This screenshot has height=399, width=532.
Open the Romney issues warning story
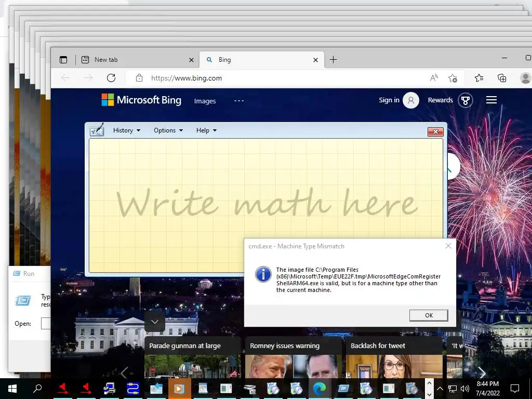click(x=293, y=357)
